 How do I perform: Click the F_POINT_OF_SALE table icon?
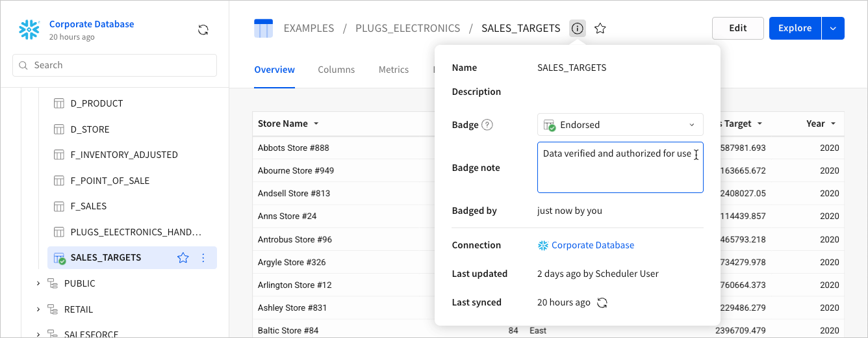(x=59, y=181)
